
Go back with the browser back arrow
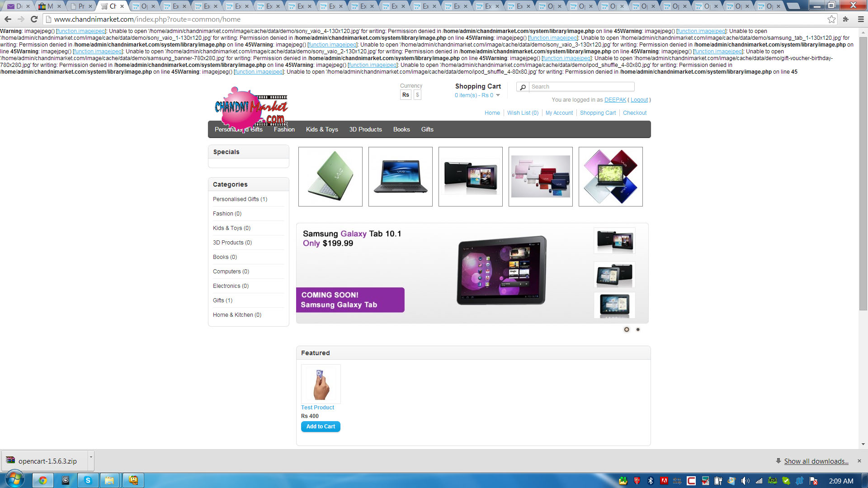pos(8,19)
